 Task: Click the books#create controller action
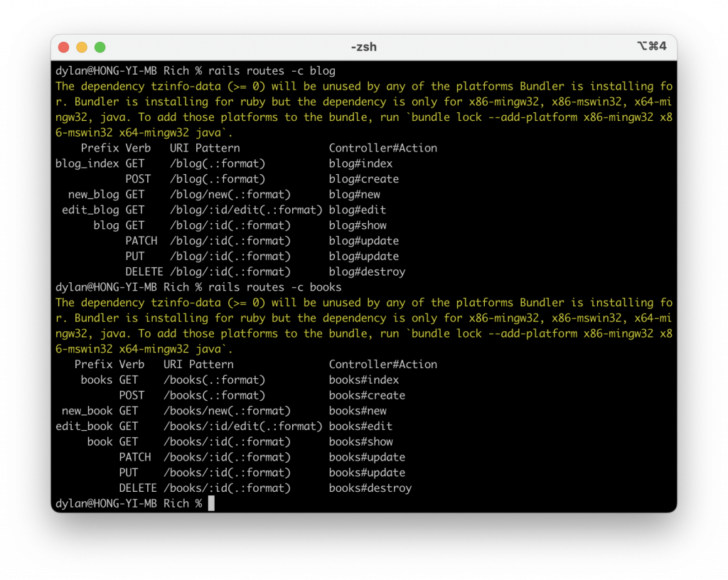pyautogui.click(x=368, y=395)
